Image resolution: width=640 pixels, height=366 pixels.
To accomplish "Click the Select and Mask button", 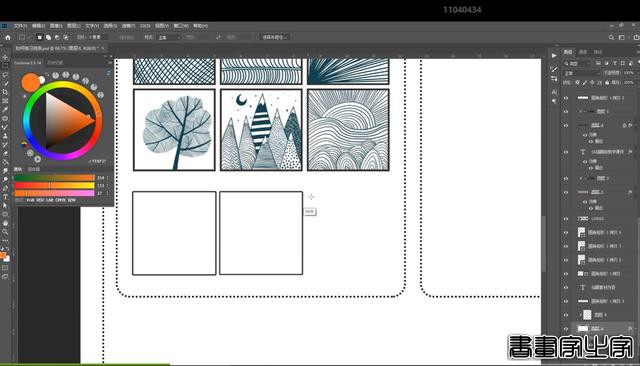I will coord(274,37).
